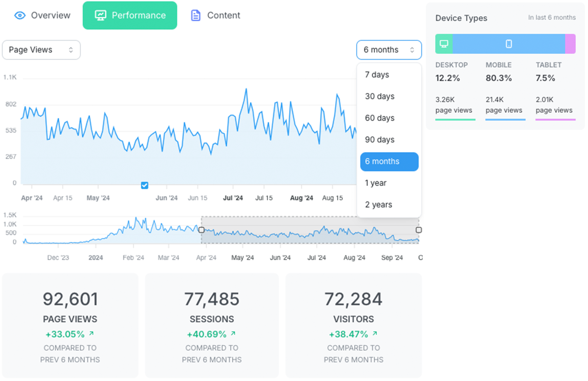Click the 92,601 Page Views card
The width and height of the screenshot is (588, 381).
pos(70,326)
